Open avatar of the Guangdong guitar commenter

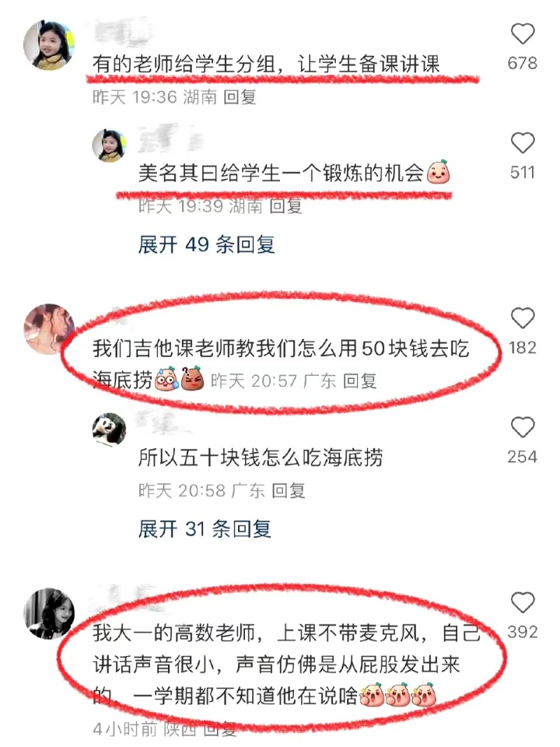[49, 329]
